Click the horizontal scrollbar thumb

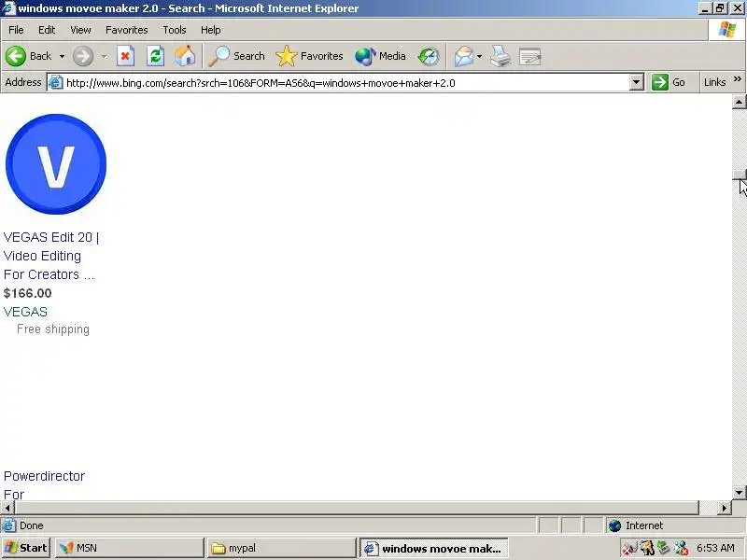click(x=357, y=508)
